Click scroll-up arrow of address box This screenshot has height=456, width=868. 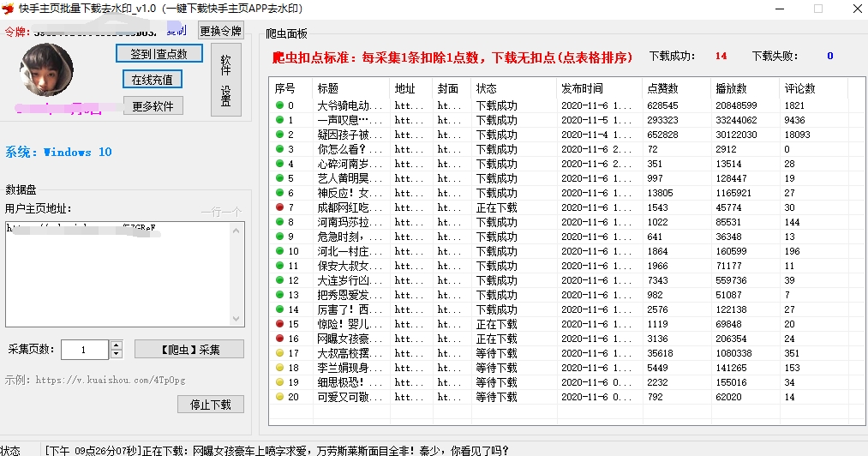coord(236,230)
